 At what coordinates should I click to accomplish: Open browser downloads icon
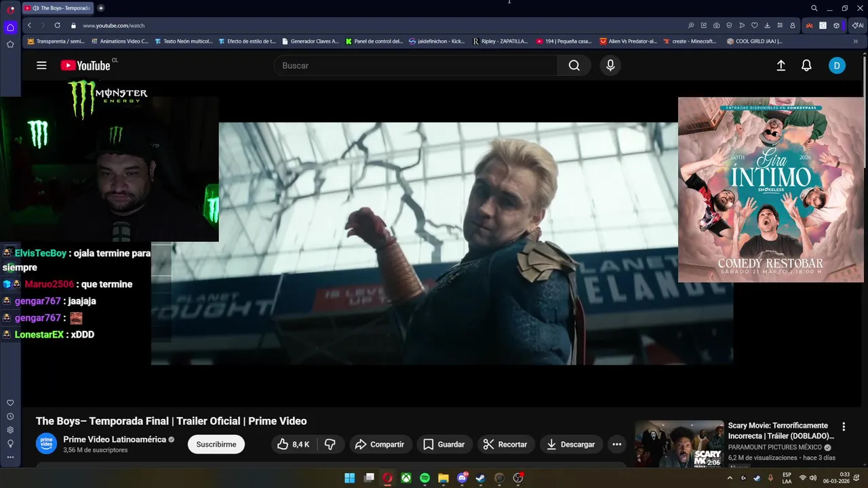tap(767, 26)
